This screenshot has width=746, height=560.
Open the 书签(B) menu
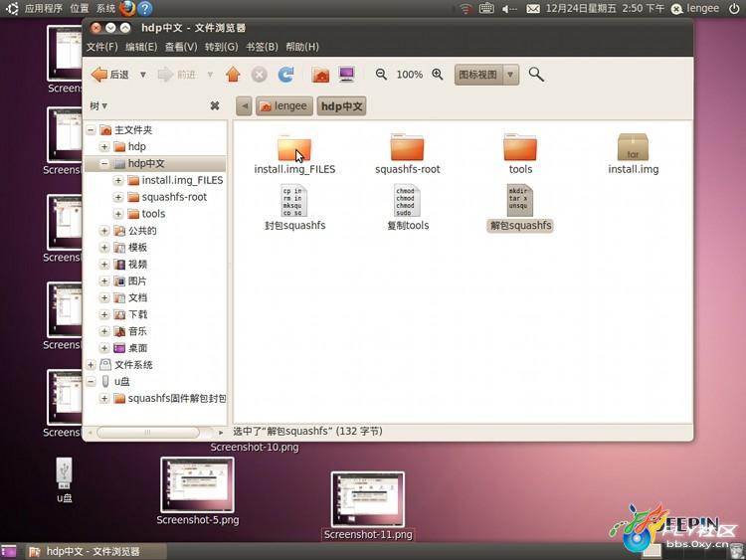click(262, 47)
